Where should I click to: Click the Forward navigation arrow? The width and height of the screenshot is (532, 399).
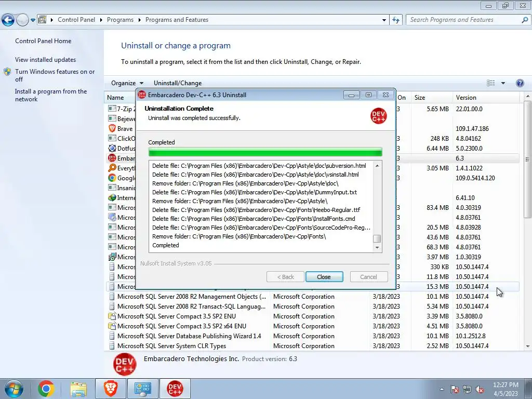click(22, 20)
